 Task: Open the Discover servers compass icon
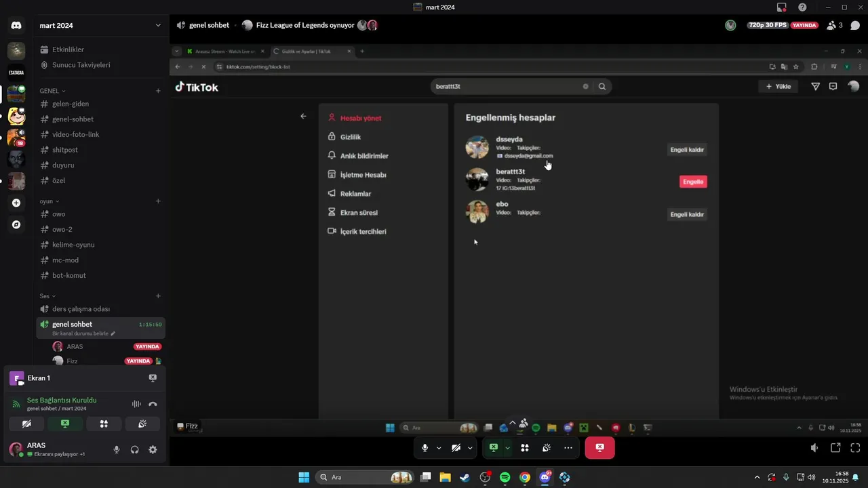pyautogui.click(x=16, y=224)
